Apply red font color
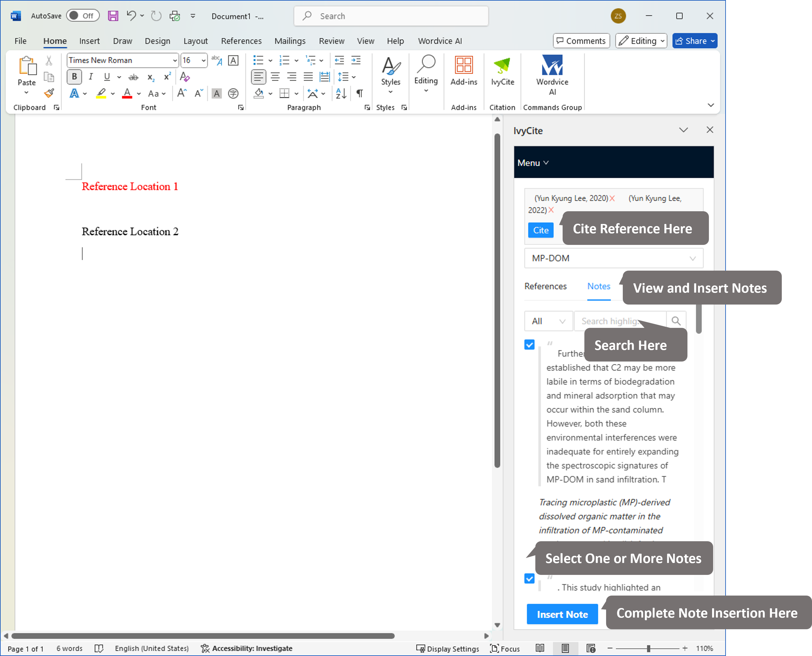Image resolution: width=812 pixels, height=656 pixels. click(127, 93)
